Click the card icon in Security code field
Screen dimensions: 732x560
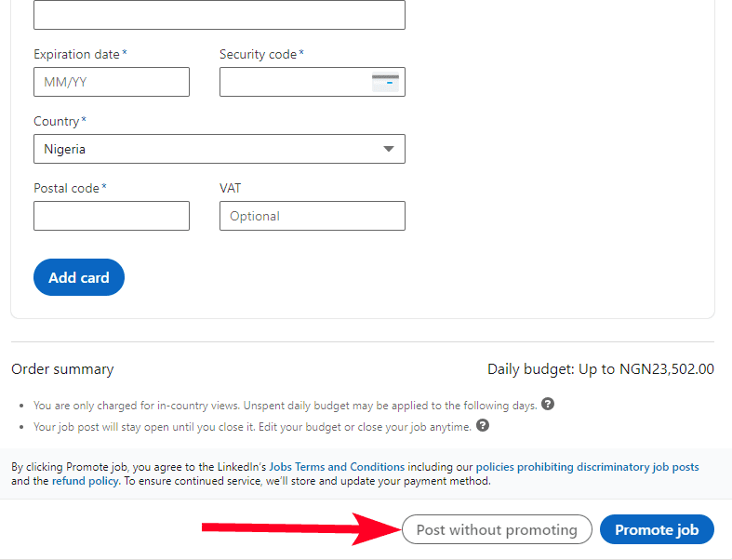point(385,82)
